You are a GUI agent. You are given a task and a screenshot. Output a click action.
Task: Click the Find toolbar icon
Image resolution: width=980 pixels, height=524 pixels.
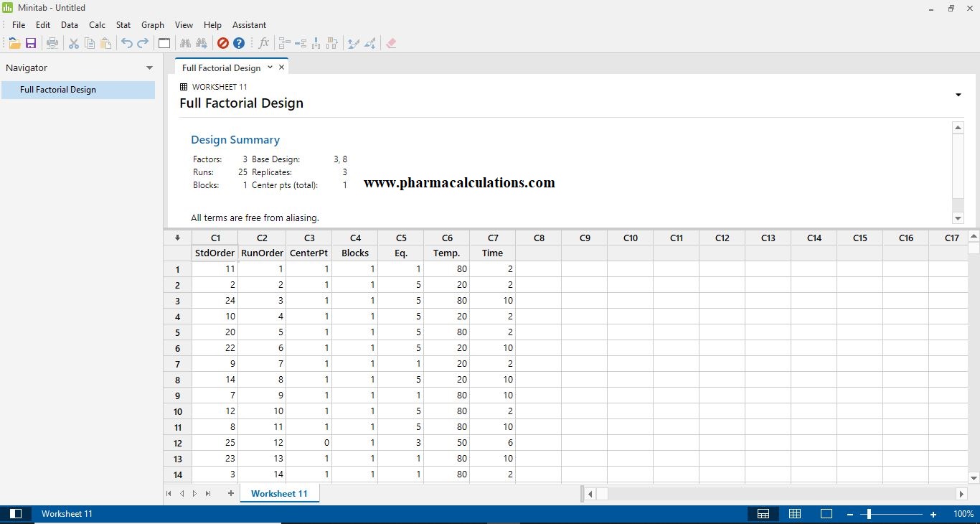coord(185,43)
